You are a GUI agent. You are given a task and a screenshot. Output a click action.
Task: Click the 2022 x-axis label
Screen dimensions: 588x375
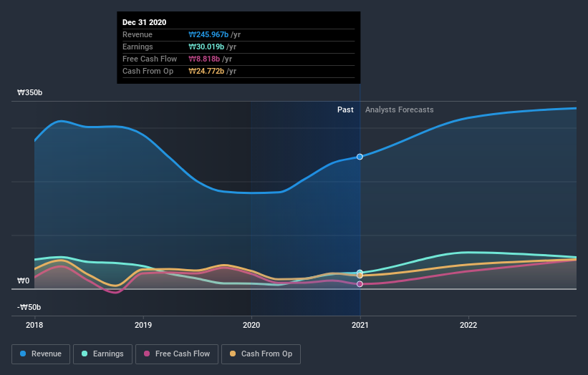coord(468,325)
